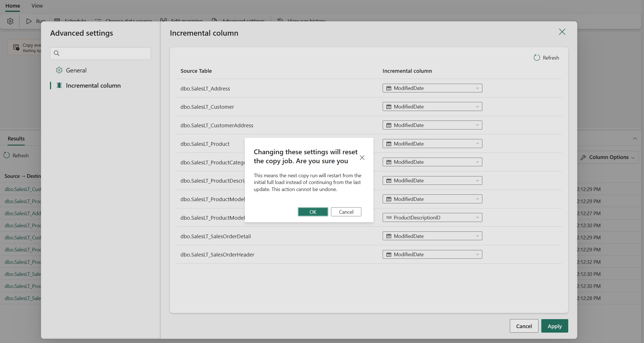Image resolution: width=644 pixels, height=343 pixels.
Task: Click the Copy job schedule icon
Action: (x=16, y=47)
